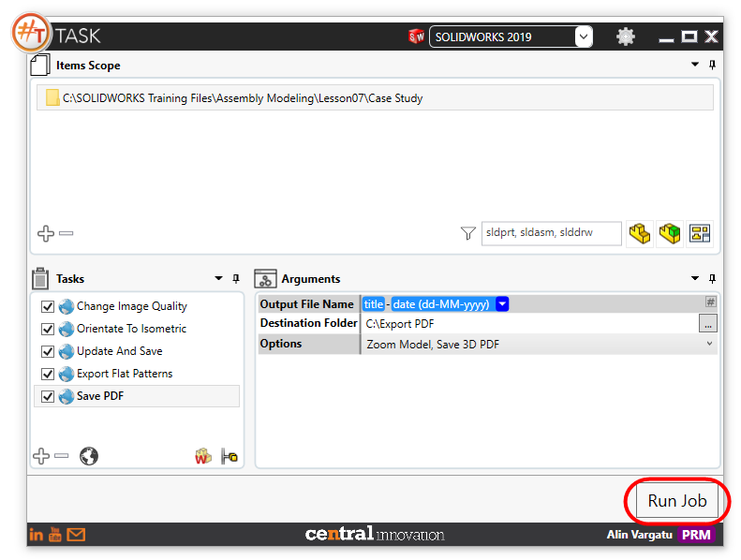Open SOLIDWORKS 2019 version dropdown

(584, 37)
